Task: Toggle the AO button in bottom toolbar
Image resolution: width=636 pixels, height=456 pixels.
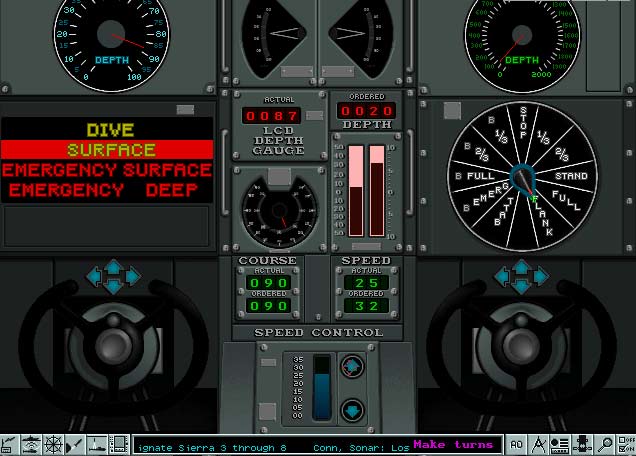Action: point(516,444)
